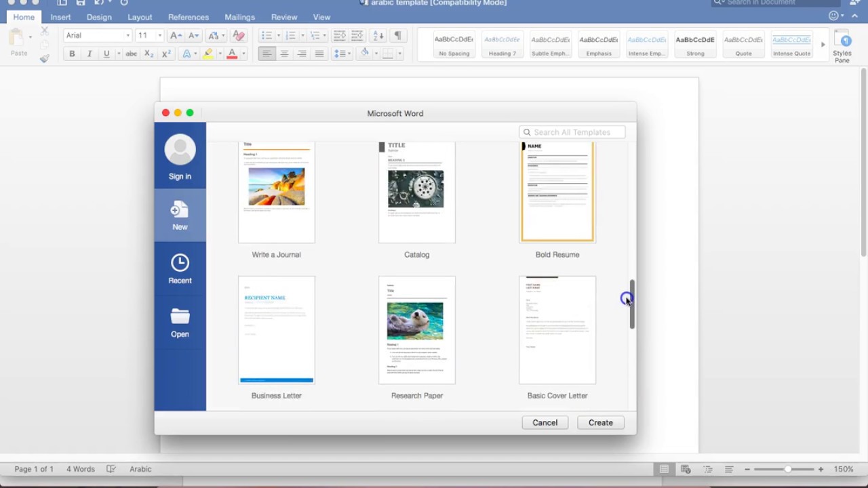Click the spelling and grammar check status icon

111,469
